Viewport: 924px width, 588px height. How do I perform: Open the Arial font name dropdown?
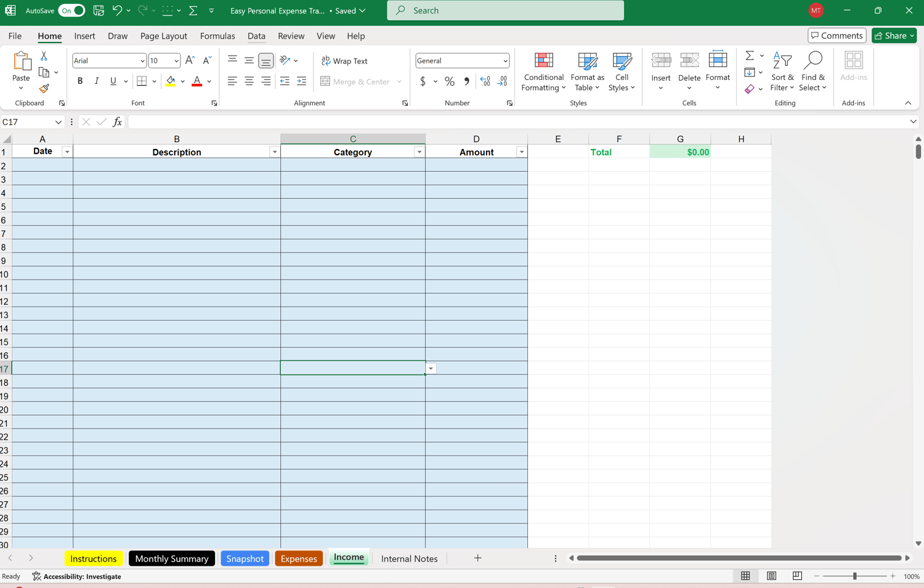142,61
